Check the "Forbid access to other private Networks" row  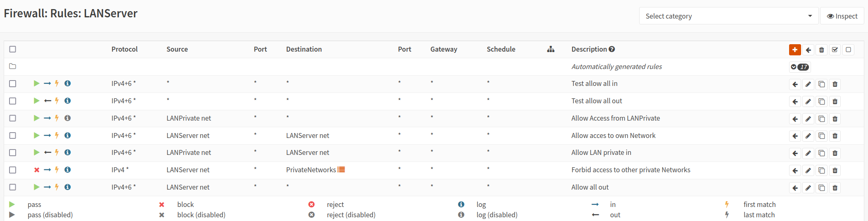(13, 170)
